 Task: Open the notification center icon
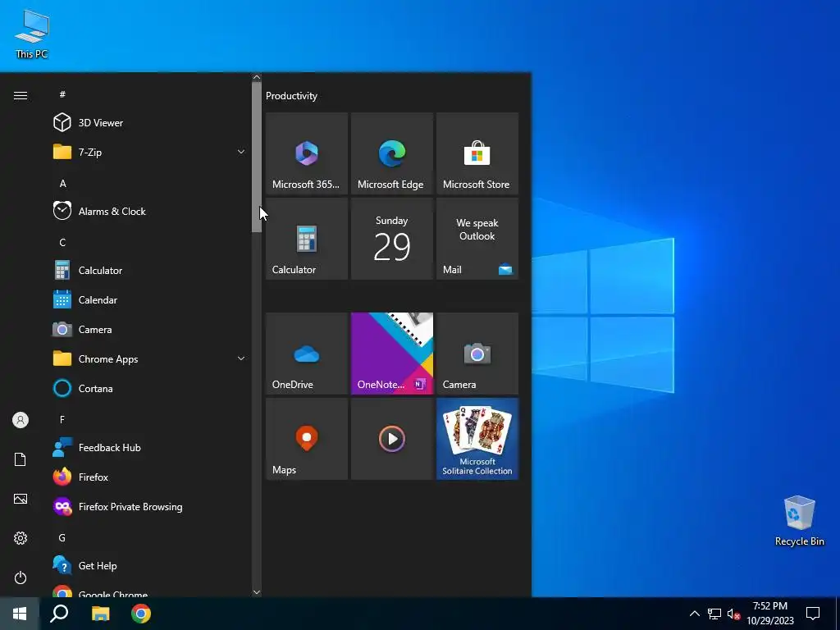click(x=813, y=614)
